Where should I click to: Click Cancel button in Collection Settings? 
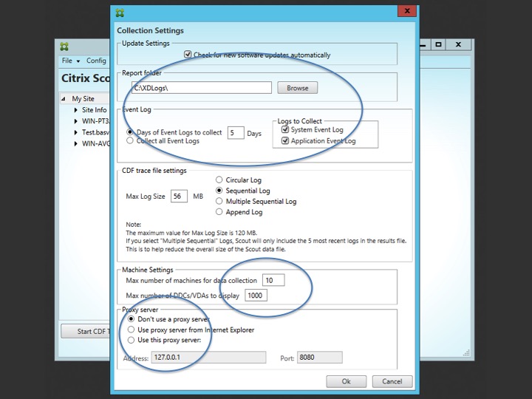[x=392, y=381]
